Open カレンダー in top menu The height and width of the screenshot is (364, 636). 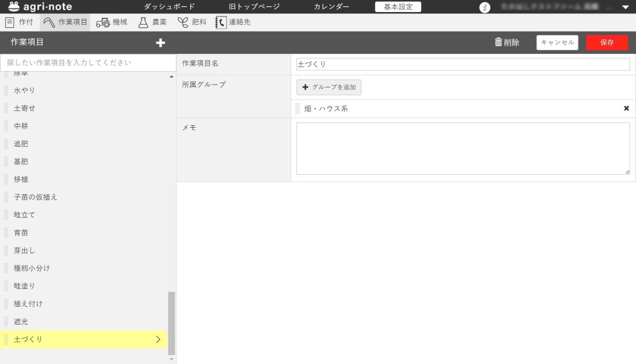coord(331,7)
